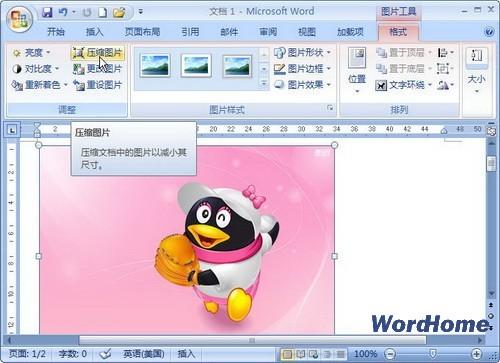
Task: Click the 100% zoom level button
Action: coord(365,354)
